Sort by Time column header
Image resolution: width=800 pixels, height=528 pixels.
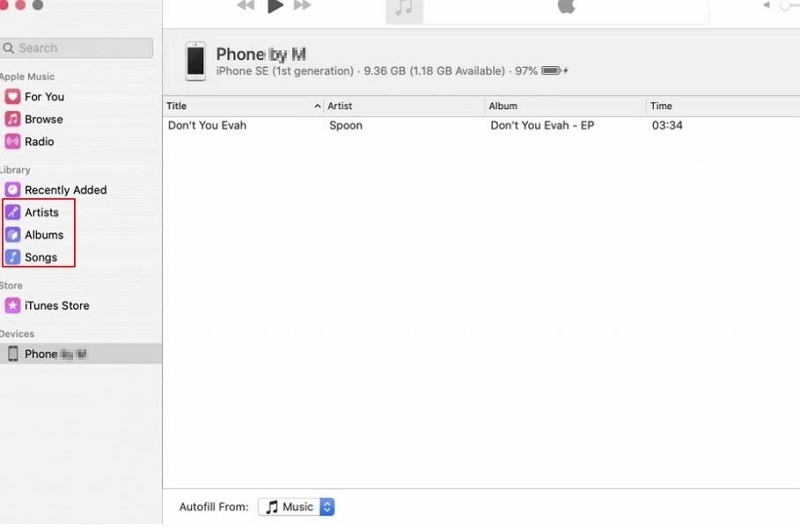[x=723, y=106]
